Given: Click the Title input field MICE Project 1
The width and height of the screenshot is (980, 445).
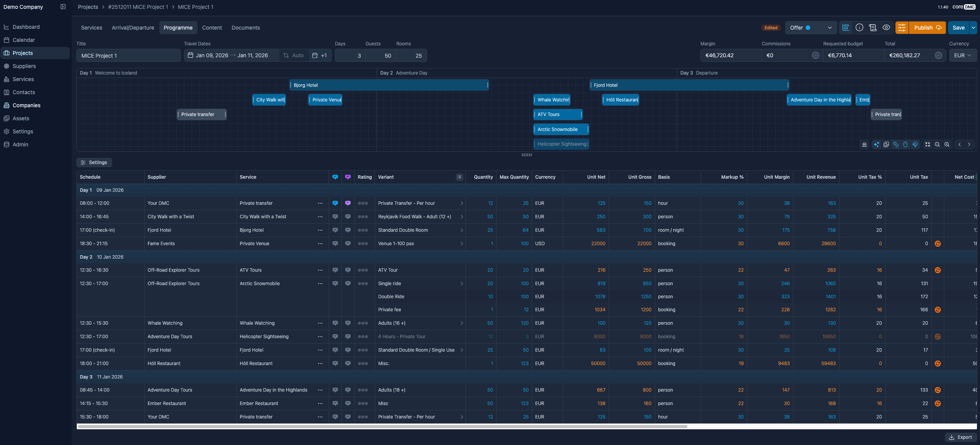Looking at the screenshot, I should pos(128,56).
